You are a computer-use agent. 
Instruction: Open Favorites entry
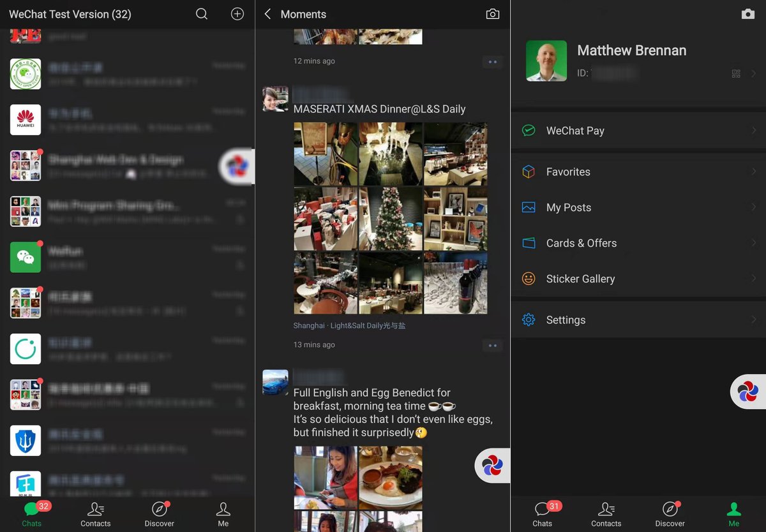(638, 172)
